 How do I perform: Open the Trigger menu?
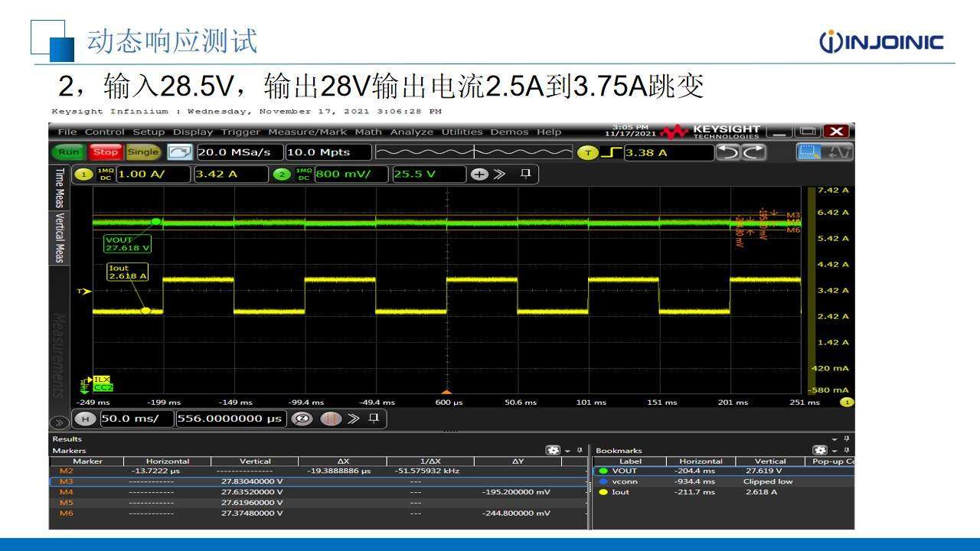click(x=240, y=132)
